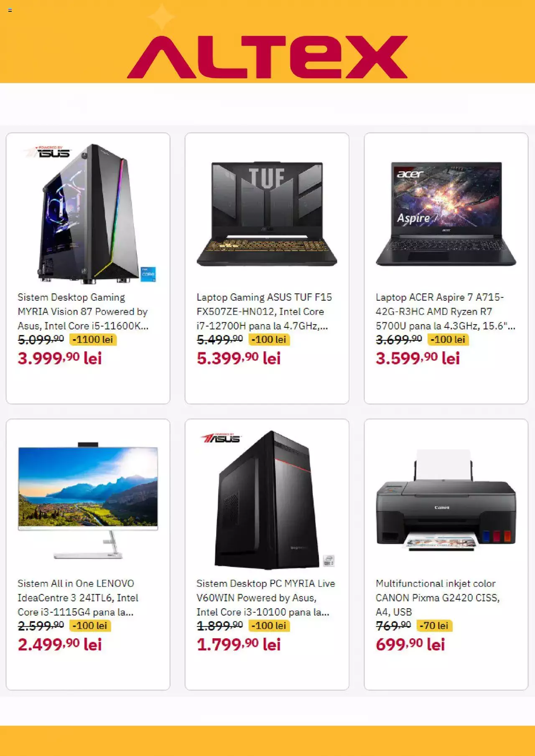This screenshot has width=535, height=756.
Task: Open the Sistem Desktop Gaming MYRIA Vision 87 title
Action: [x=83, y=312]
